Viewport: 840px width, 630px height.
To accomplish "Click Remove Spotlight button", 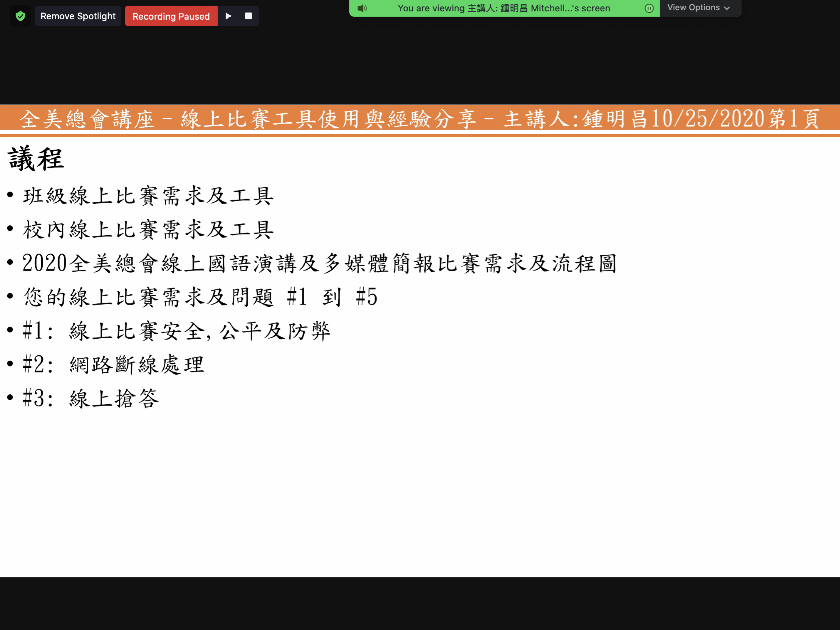I will coord(78,16).
